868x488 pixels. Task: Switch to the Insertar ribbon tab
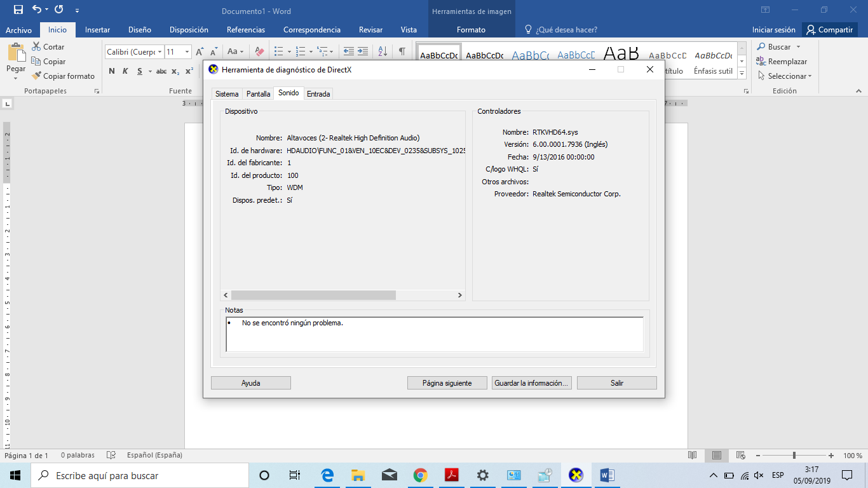click(97, 30)
